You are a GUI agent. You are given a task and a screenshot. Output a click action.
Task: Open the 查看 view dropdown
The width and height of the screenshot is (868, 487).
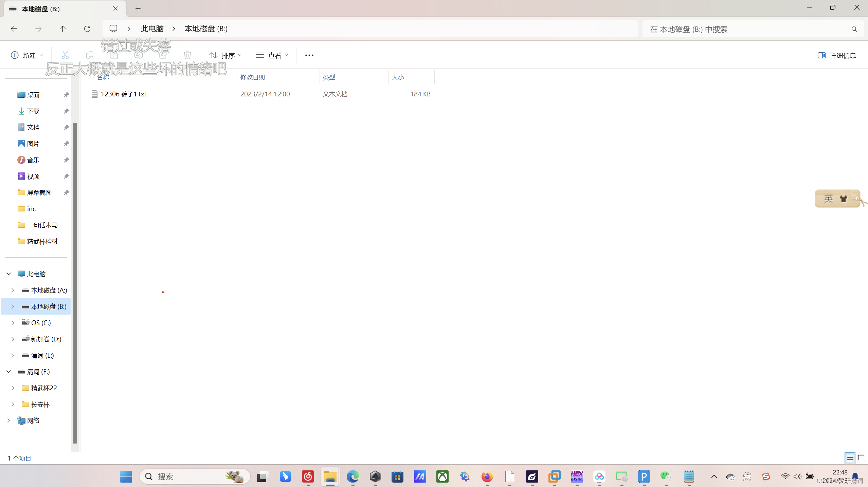272,55
